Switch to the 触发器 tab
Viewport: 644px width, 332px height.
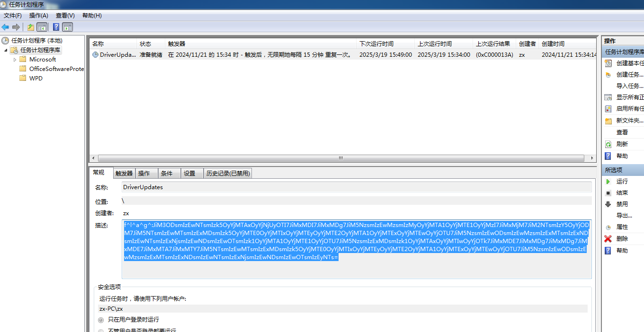coord(124,174)
